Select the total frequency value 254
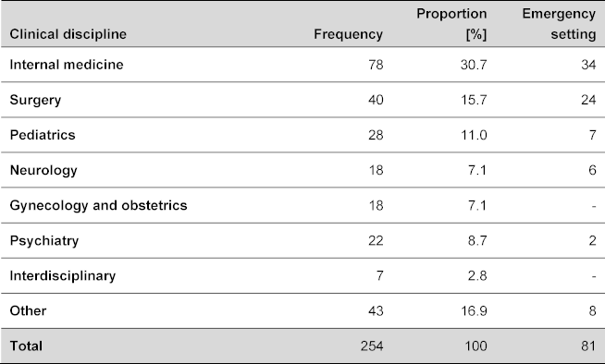The width and height of the screenshot is (605, 364). point(372,346)
